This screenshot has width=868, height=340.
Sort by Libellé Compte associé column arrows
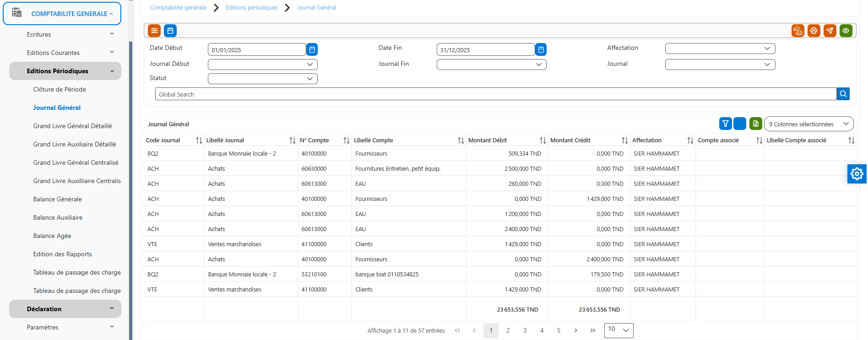tap(852, 140)
